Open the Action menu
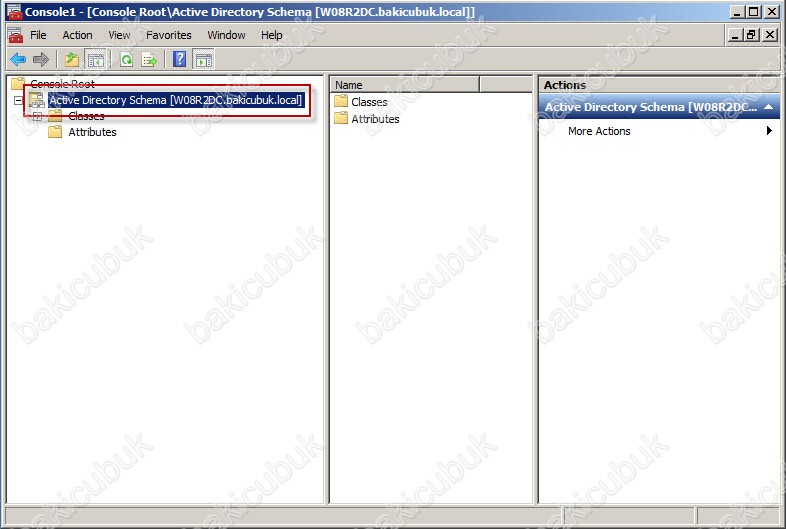The height and width of the screenshot is (529, 786). (77, 35)
